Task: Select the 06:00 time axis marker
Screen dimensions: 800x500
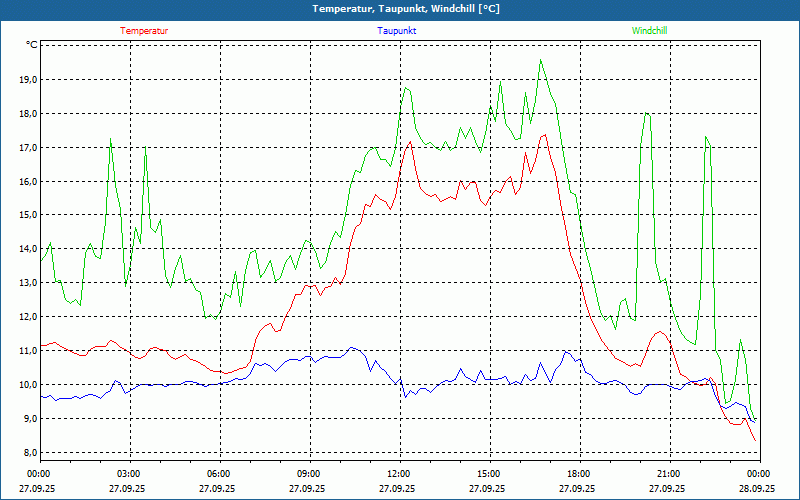Action: coord(218,474)
